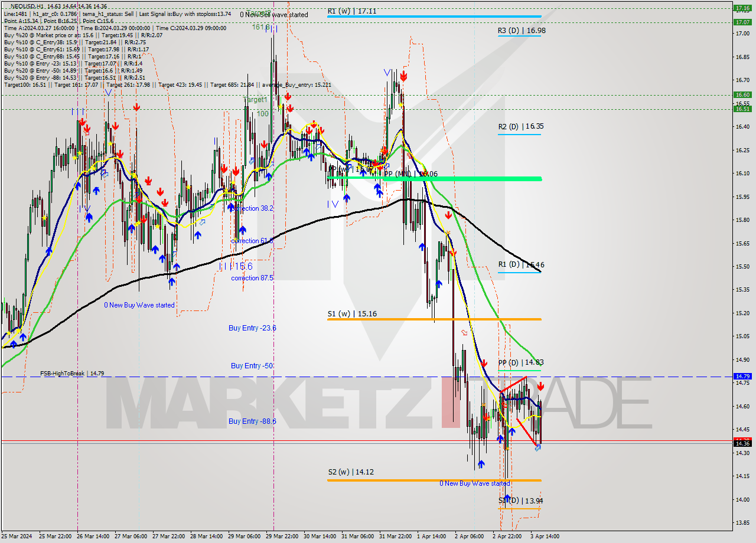Screen dimensions: 756x543
Task: Select the green 16.51 price tag on axis
Action: (742, 109)
